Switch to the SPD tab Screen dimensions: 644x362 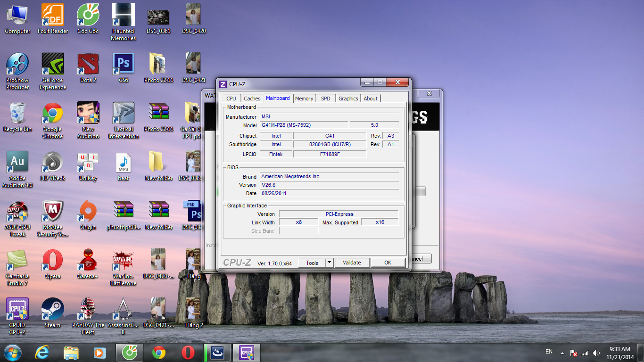[326, 99]
